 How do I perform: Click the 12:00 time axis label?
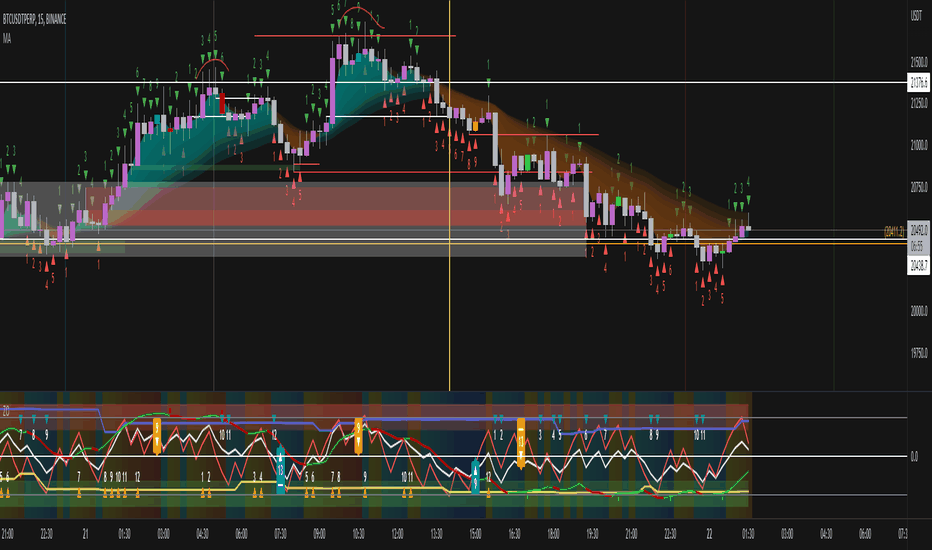pyautogui.click(x=397, y=534)
